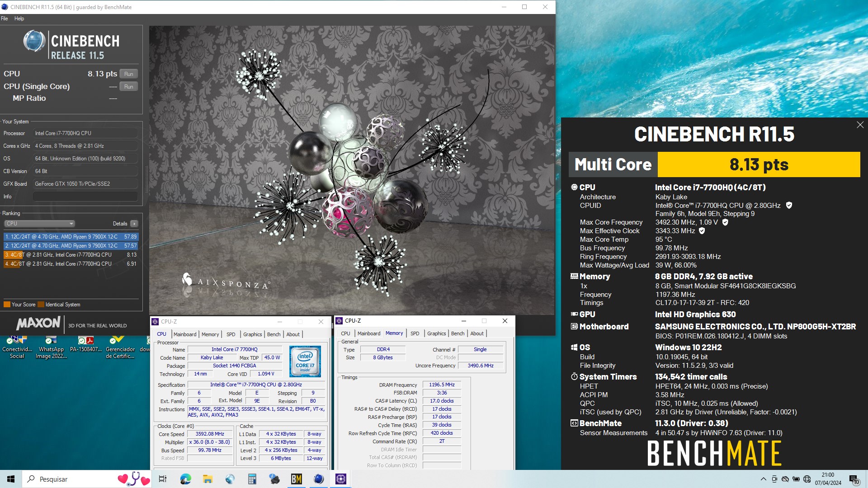Switch to SPD tab in left CPU-Z

click(x=231, y=334)
